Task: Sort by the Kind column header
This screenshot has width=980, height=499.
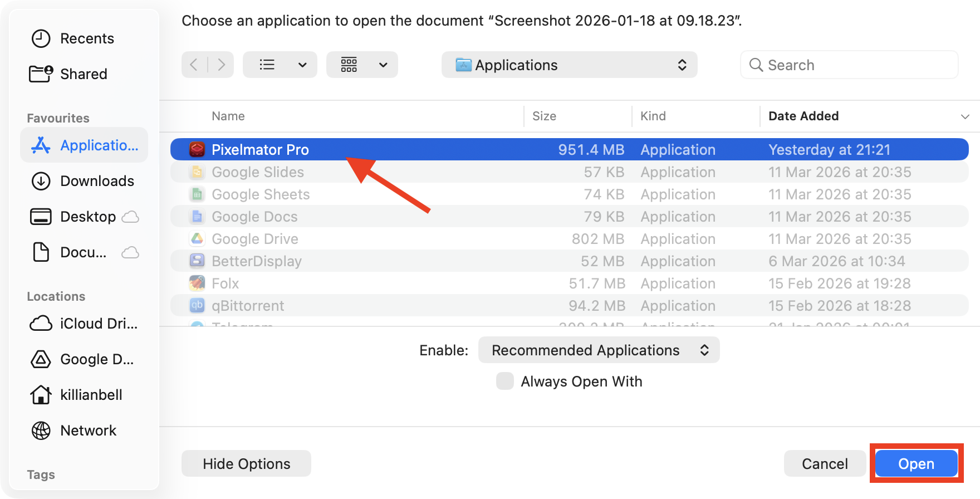Action: [653, 116]
